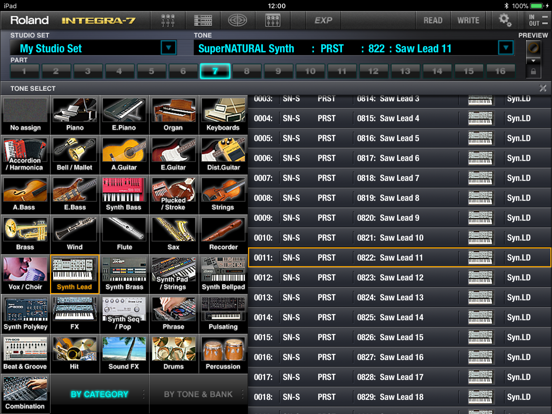Screen dimensions: 552x414
Task: Select the Synth Bass category
Action: pyautogui.click(x=124, y=194)
